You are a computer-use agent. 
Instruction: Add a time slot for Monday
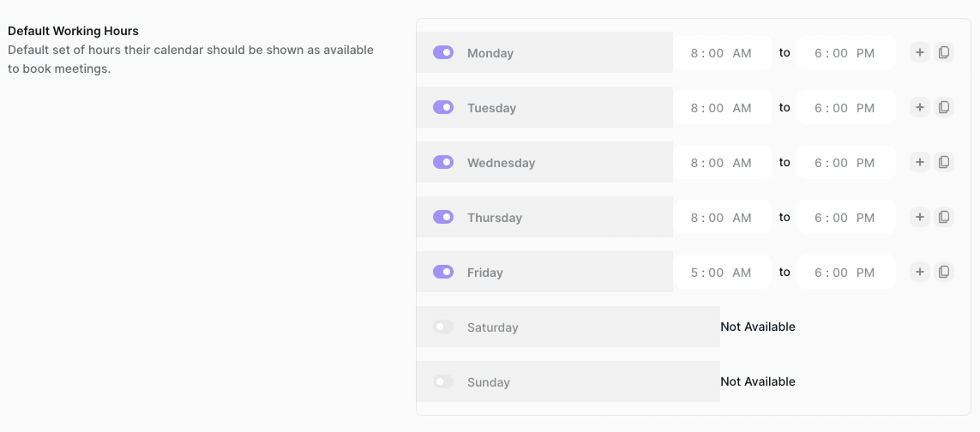[919, 52]
